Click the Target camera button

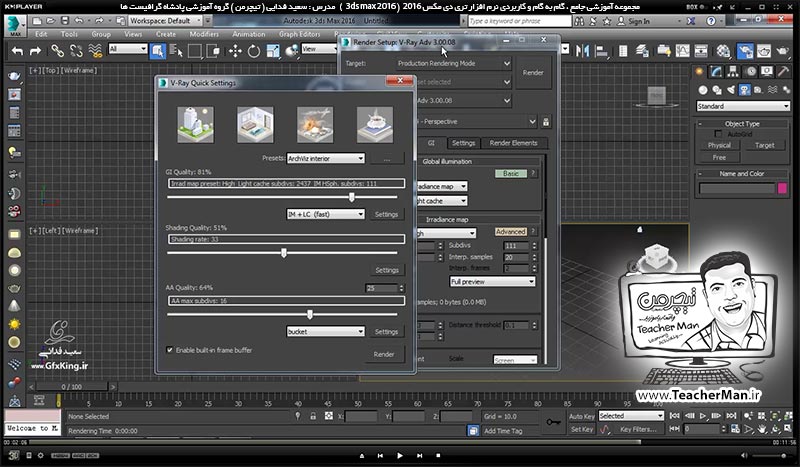pos(764,145)
